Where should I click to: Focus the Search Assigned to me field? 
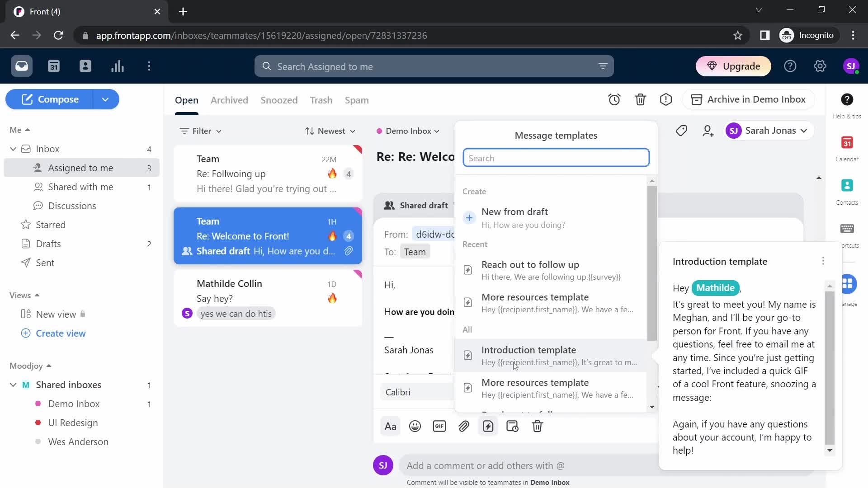pos(434,66)
